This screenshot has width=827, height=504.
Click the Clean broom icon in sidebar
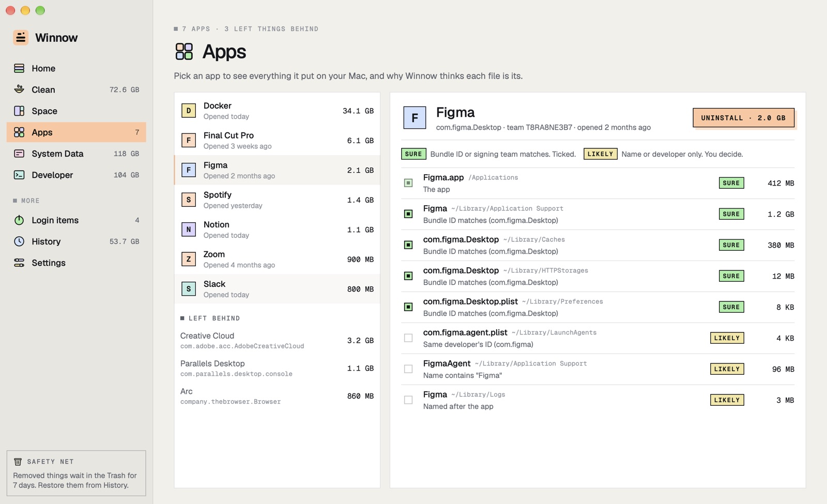click(19, 89)
